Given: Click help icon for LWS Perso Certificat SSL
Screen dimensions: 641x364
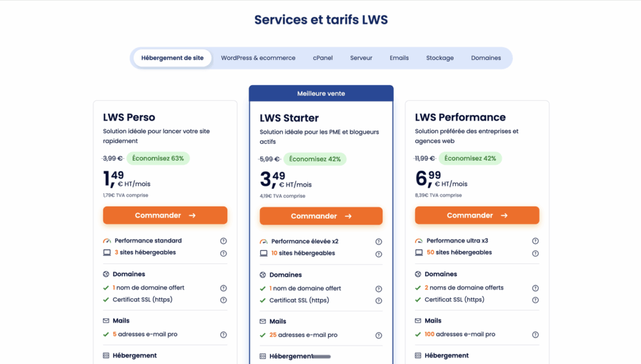Looking at the screenshot, I should [x=223, y=300].
